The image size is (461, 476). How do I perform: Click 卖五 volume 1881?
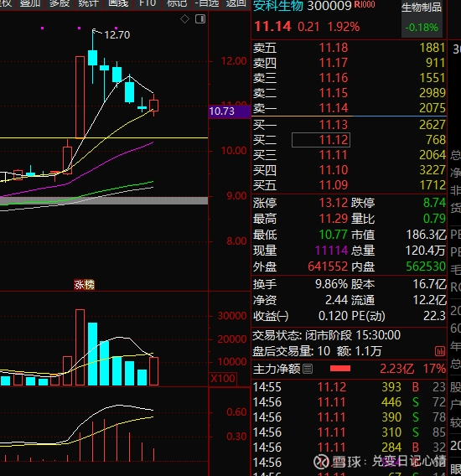pos(433,48)
